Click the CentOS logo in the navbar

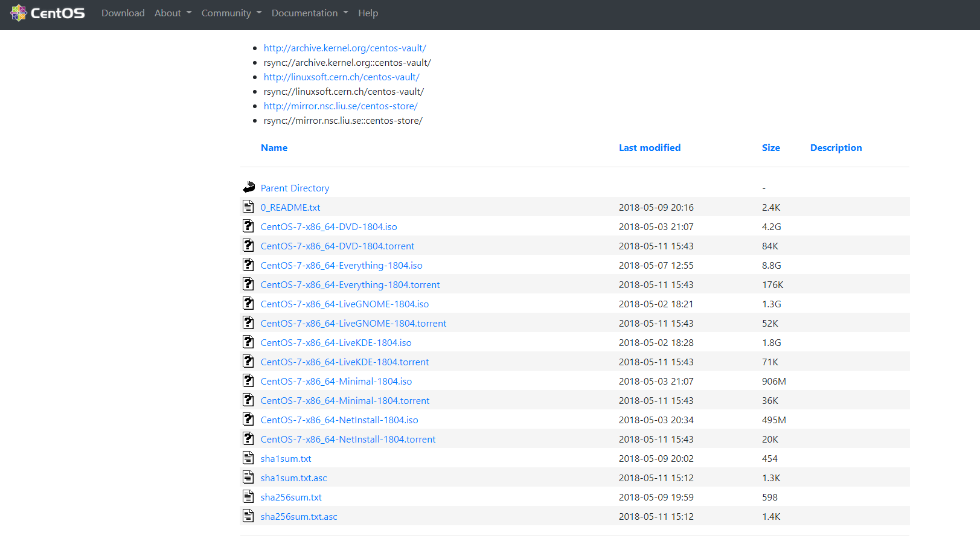(x=47, y=13)
